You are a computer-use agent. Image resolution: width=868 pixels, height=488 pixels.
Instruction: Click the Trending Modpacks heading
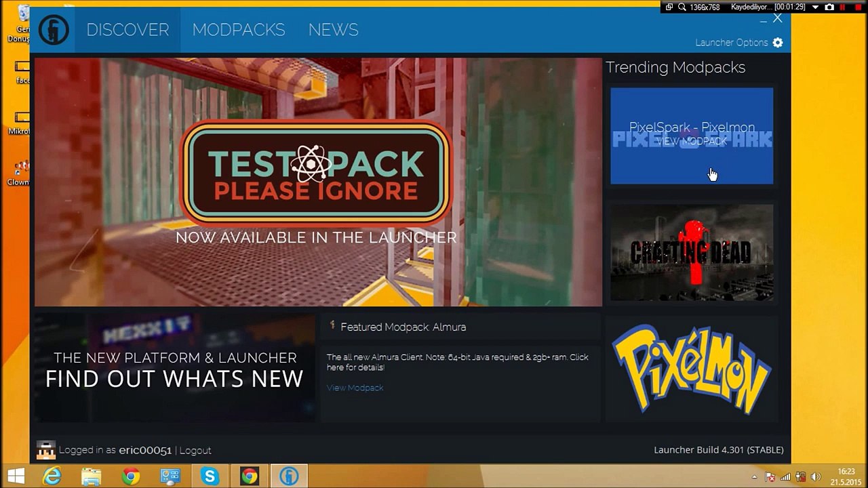pyautogui.click(x=675, y=67)
